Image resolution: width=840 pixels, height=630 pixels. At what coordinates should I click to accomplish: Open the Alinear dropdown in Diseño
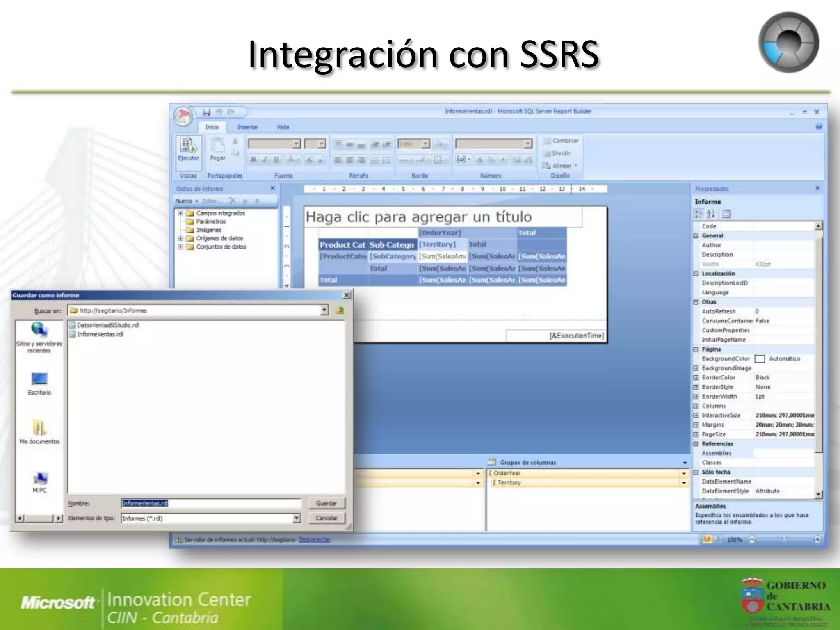pos(560,166)
